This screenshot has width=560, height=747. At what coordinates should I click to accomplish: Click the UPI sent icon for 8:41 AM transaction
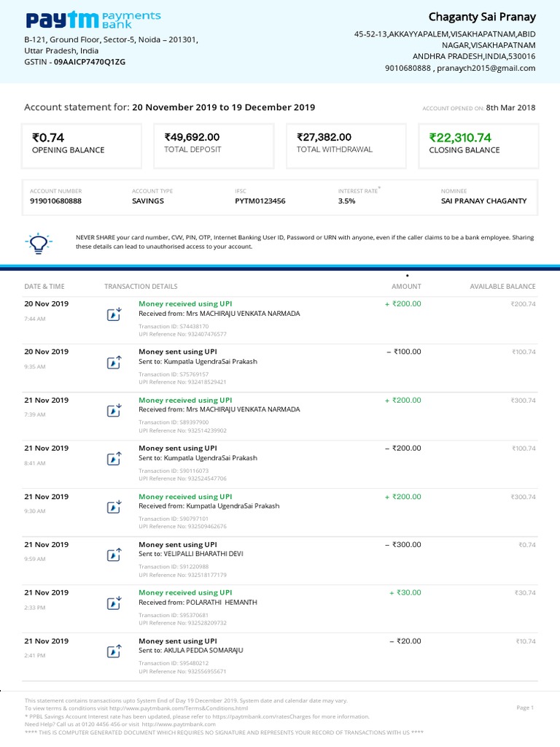point(114,459)
